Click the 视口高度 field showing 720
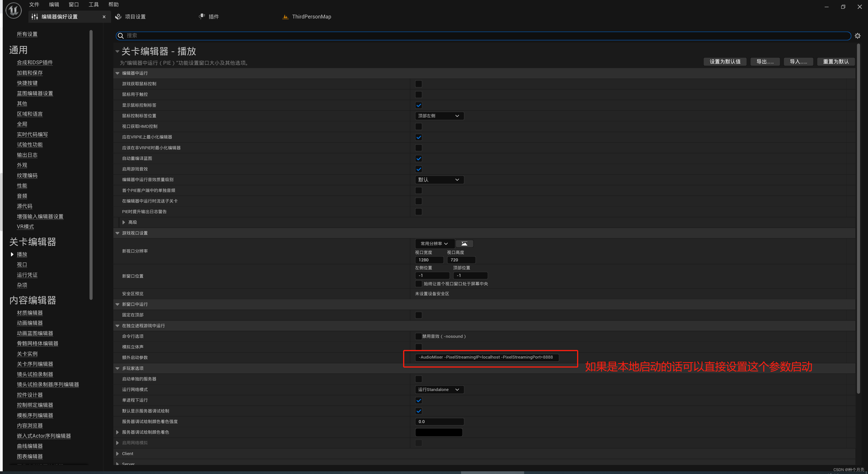Screen dimensions: 868x474 click(461, 260)
